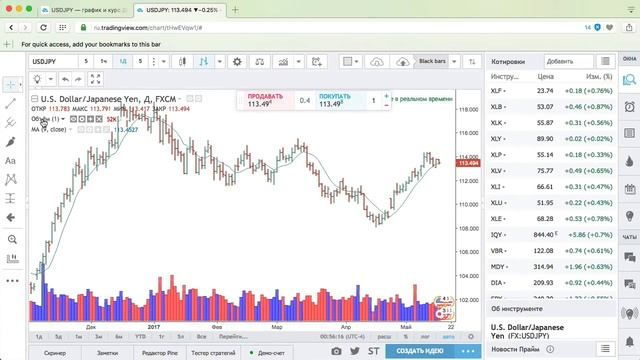Open the Демо-счет tab
Viewport: 640px width, 360px height.
click(x=267, y=353)
